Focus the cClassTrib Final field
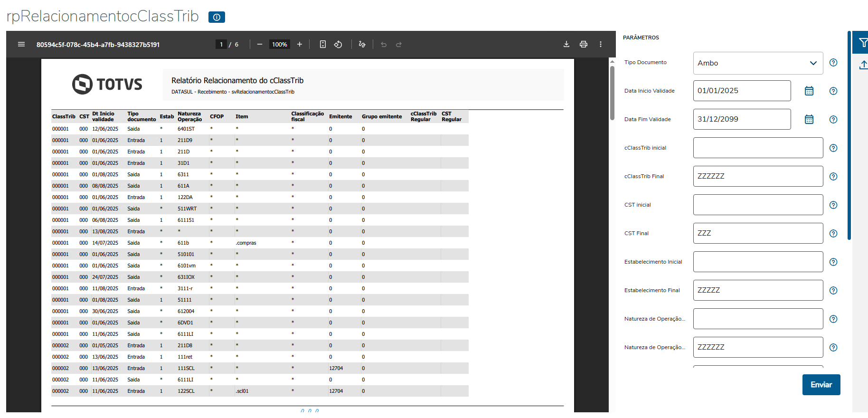 (x=758, y=176)
